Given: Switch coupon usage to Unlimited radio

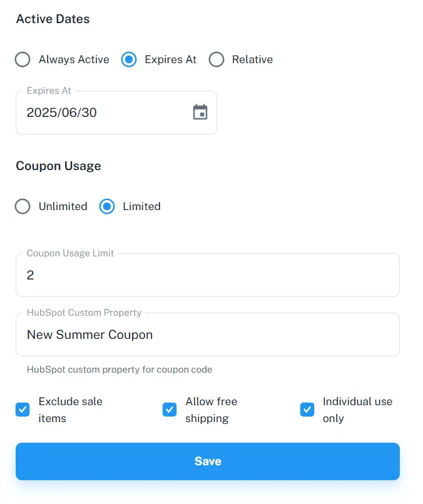Looking at the screenshot, I should click(x=23, y=206).
